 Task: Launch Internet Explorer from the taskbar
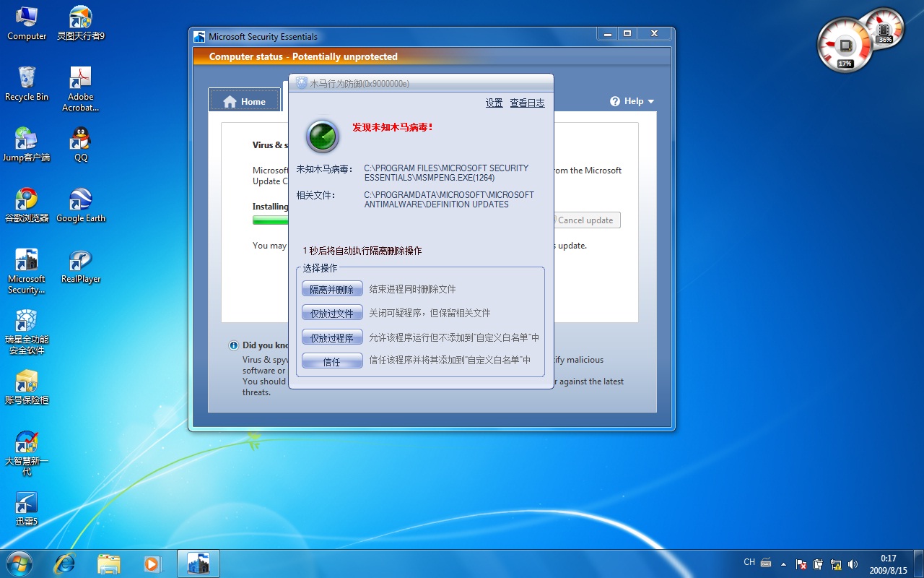click(64, 564)
